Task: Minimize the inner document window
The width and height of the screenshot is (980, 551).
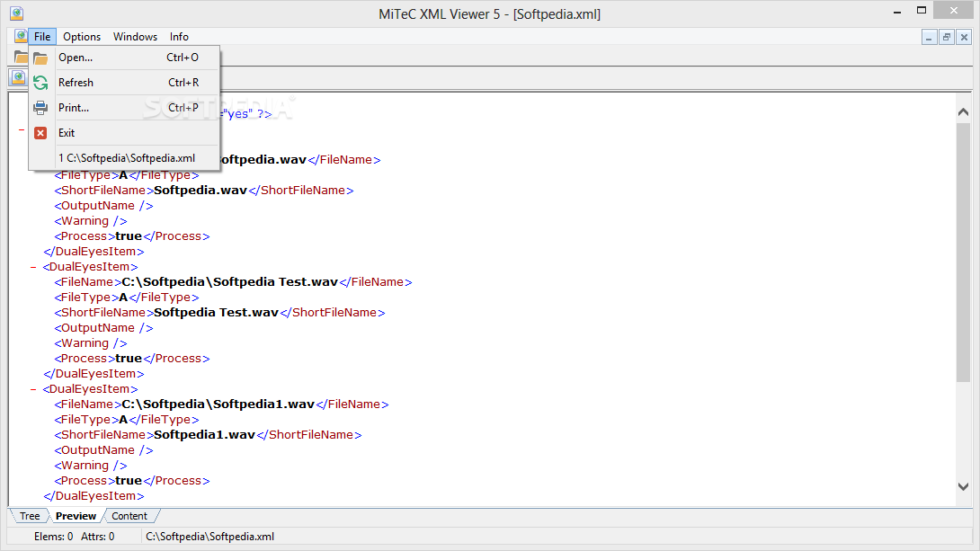Action: point(929,38)
